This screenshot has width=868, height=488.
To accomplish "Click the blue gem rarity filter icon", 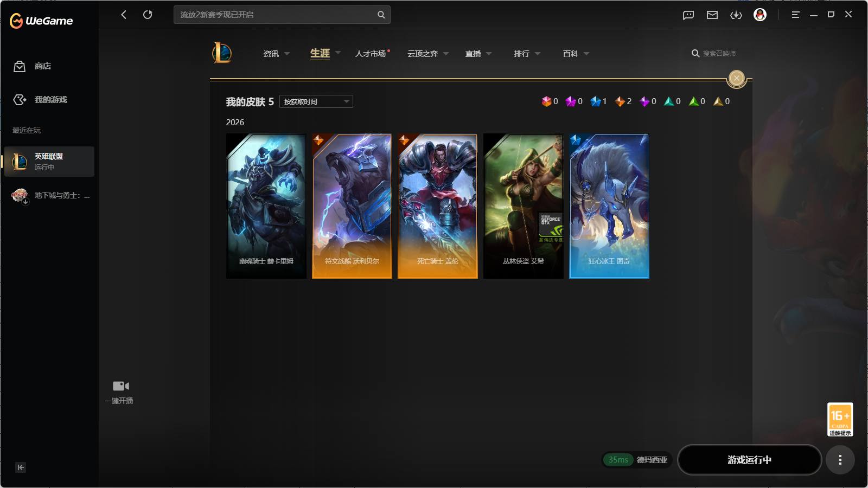I will point(596,101).
